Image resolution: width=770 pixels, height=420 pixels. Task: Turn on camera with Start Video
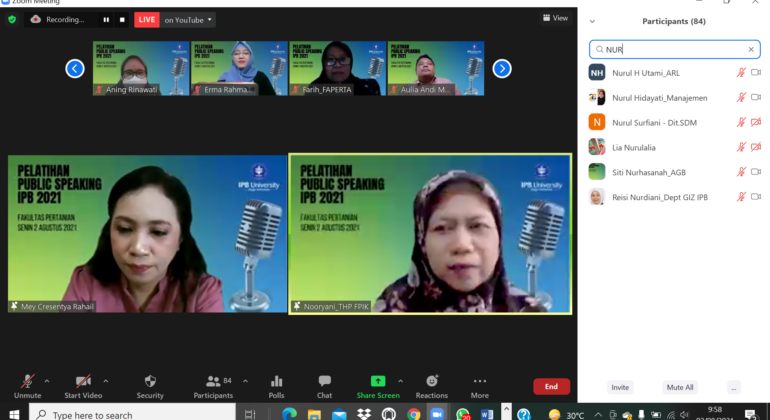pos(84,386)
